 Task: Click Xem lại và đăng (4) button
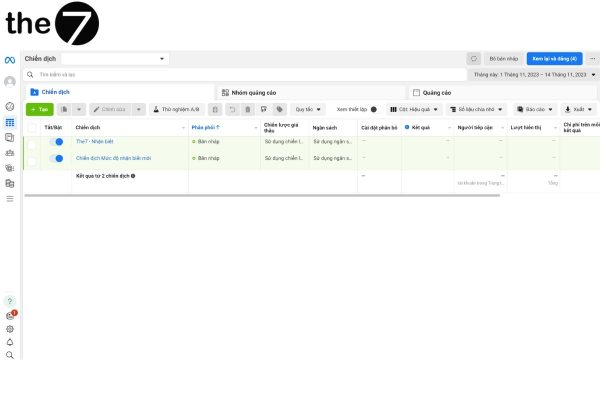[553, 59]
